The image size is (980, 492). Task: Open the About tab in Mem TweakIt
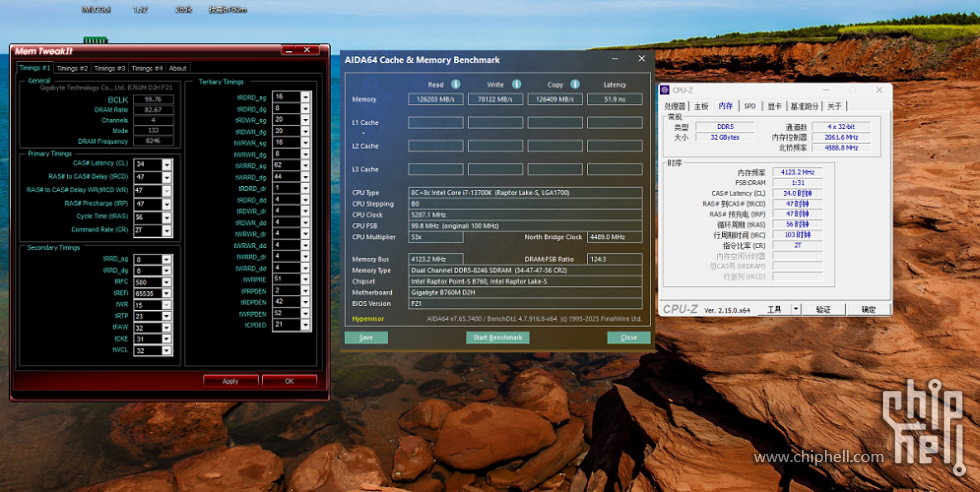point(178,68)
